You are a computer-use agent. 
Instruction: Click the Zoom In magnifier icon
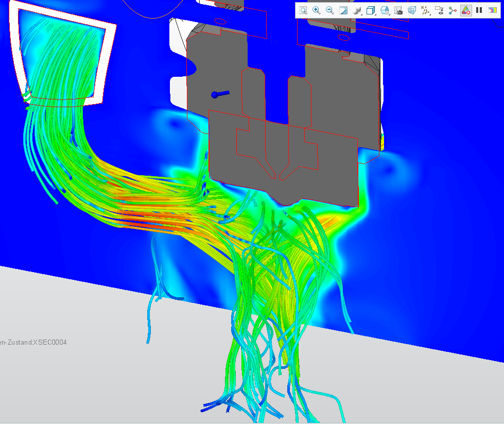tap(316, 10)
